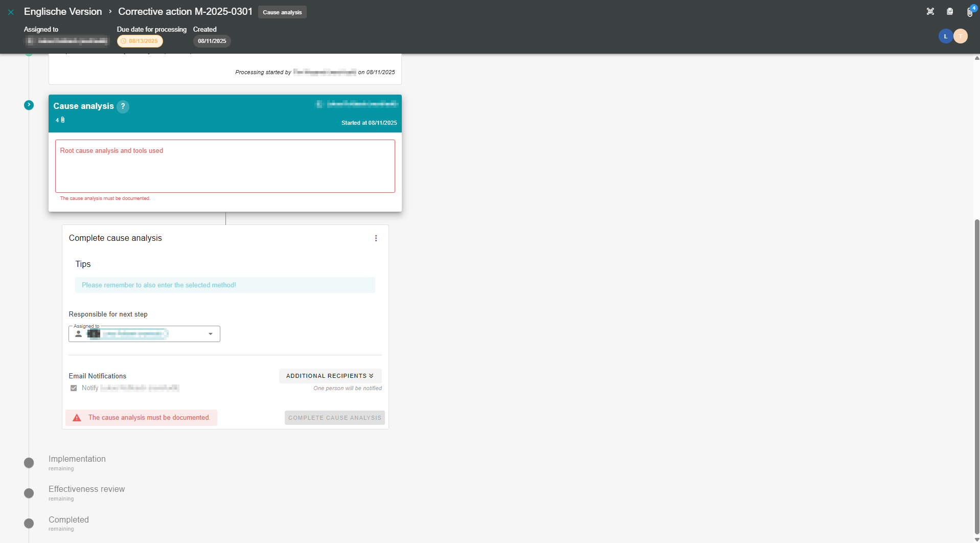The height and width of the screenshot is (543, 980).
Task: Click into Root cause analysis text field
Action: [x=225, y=169]
